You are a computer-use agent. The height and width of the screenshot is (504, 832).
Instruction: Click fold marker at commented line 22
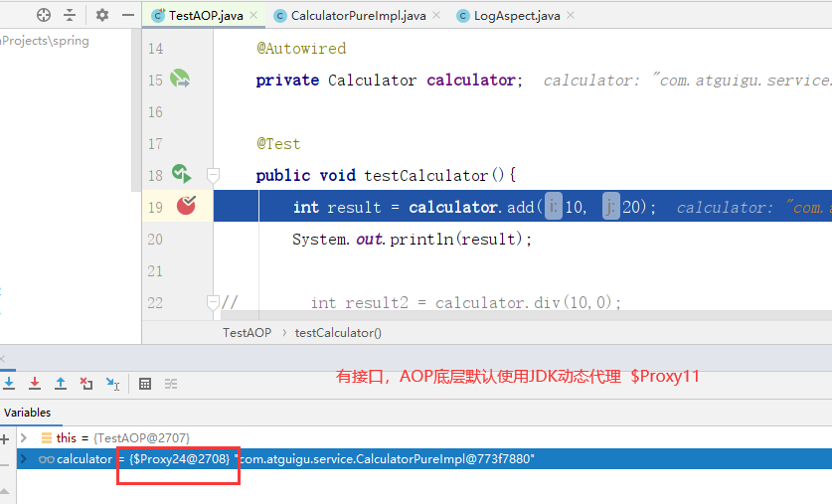pos(213,302)
